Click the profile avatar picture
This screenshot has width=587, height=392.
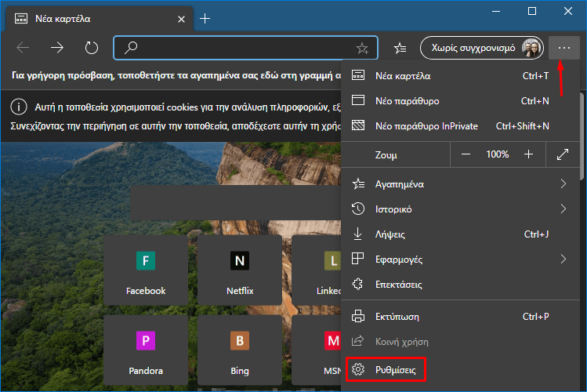coord(531,48)
